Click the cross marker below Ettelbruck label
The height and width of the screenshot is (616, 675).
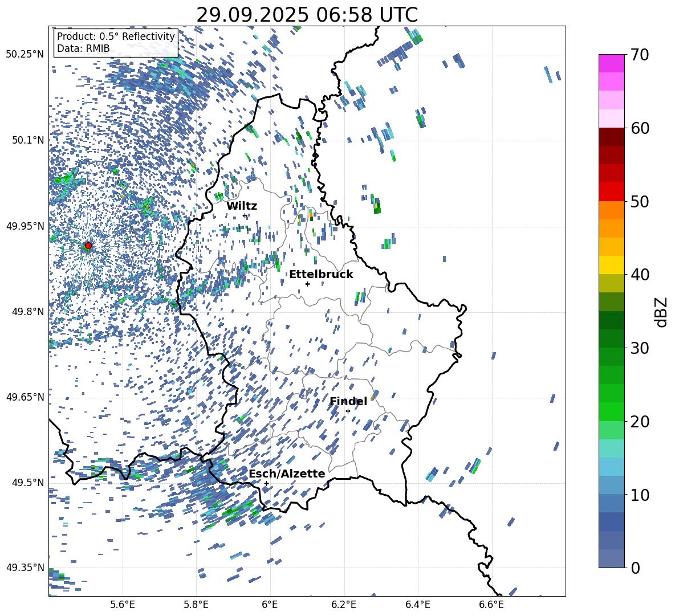tap(307, 284)
